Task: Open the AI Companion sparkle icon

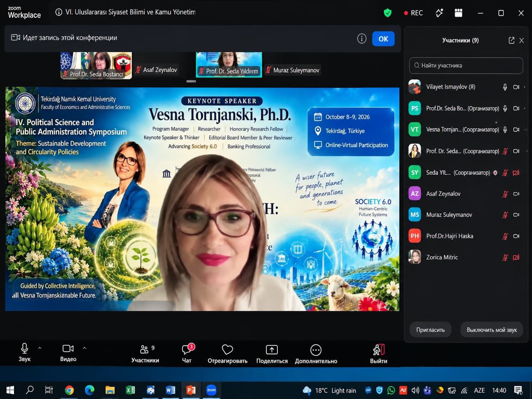Action: click(x=439, y=13)
